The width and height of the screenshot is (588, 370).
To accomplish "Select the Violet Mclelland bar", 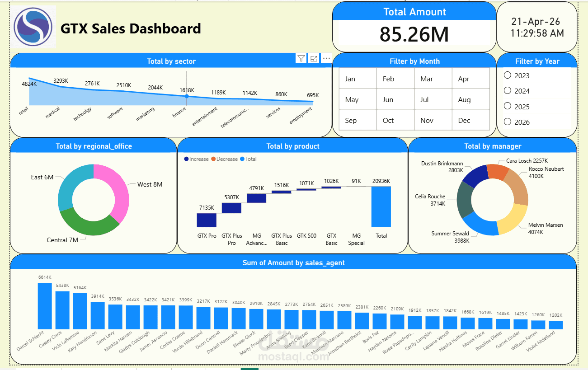I will [556, 325].
